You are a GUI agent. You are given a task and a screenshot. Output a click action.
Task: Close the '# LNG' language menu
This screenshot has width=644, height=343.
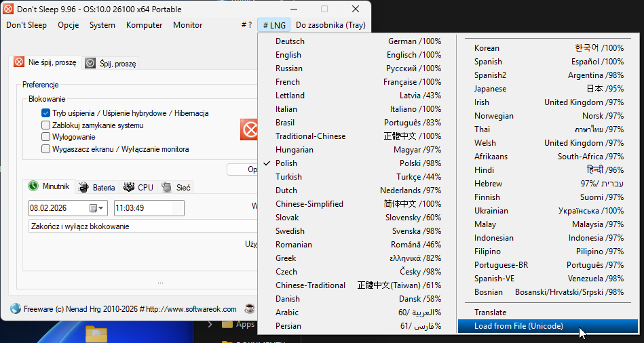click(x=274, y=25)
